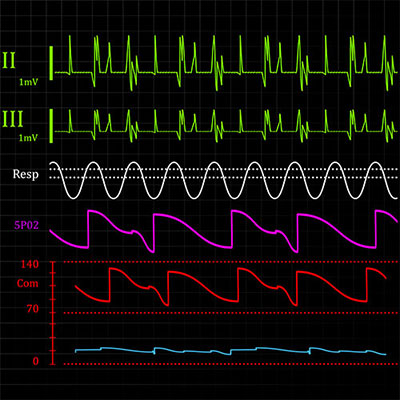Image resolution: width=400 pixels, height=400 pixels.
Task: Click the green calibration bar beside lead III
Action: click(51, 126)
